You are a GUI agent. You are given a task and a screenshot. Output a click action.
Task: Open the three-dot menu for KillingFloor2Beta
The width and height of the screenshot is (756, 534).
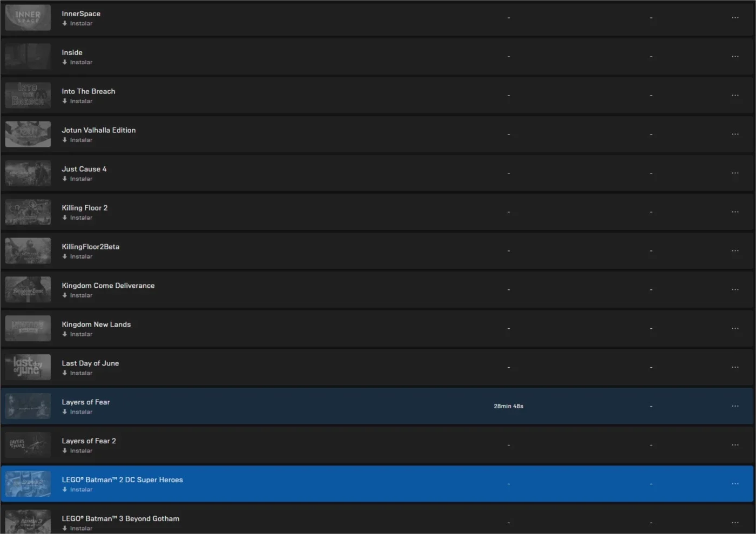tap(735, 251)
